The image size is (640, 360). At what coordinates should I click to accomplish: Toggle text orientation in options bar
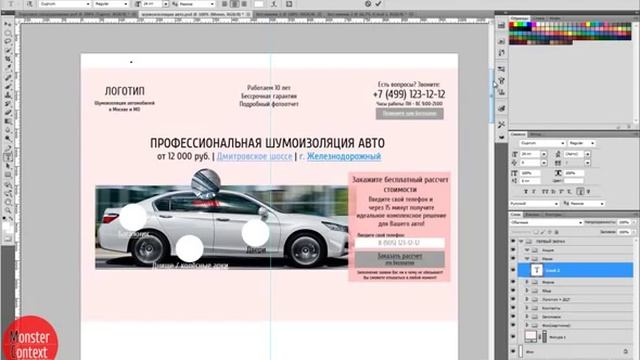click(30, 4)
